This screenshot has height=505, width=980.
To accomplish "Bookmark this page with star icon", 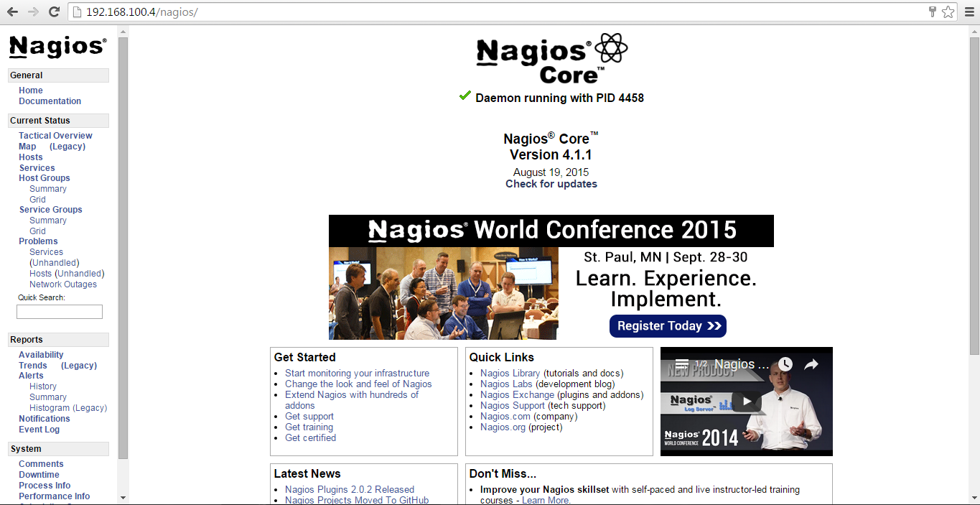I will click(x=948, y=11).
